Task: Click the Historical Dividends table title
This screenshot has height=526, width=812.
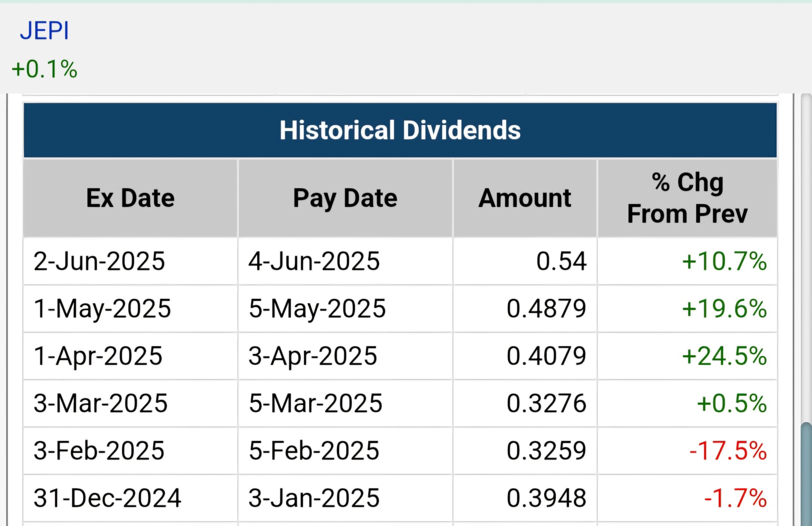Action: click(x=400, y=130)
